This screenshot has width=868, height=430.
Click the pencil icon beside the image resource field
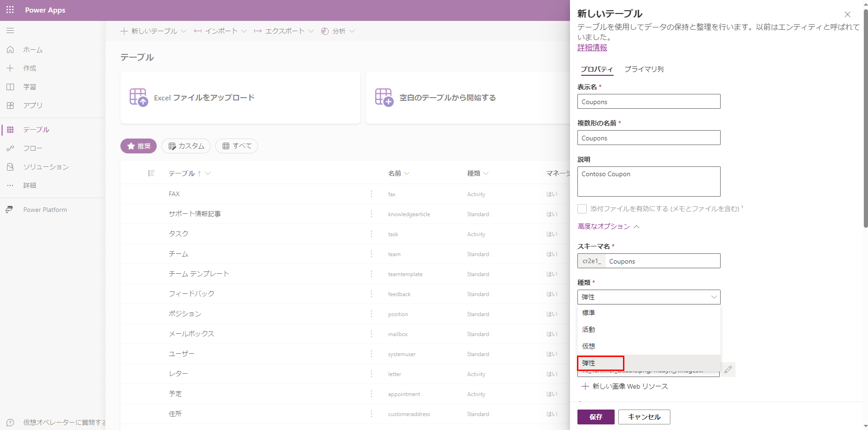click(x=728, y=370)
